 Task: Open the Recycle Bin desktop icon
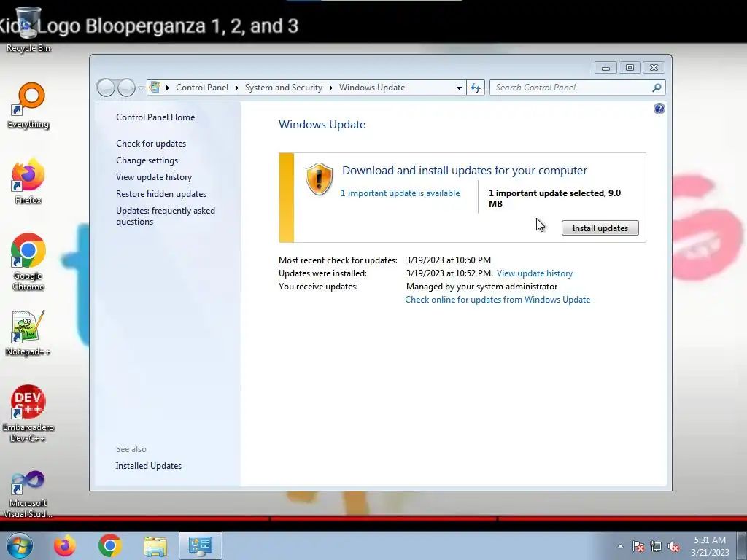28,29
